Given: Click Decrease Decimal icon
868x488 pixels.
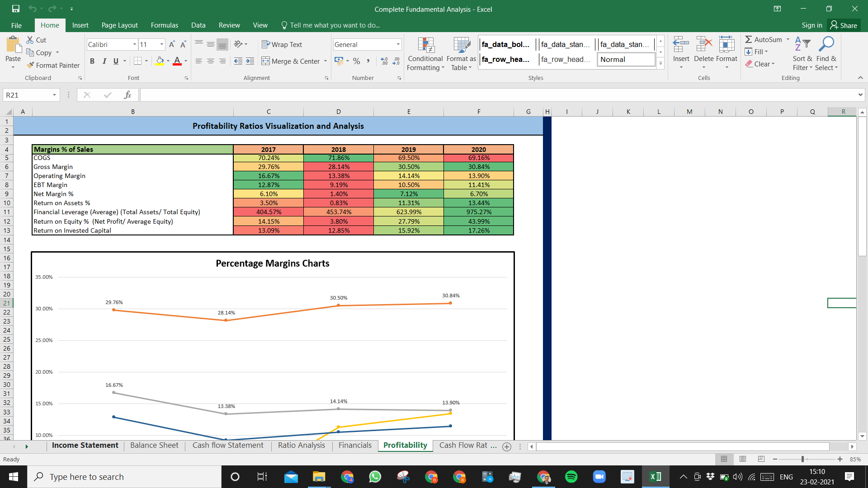Looking at the screenshot, I should click(x=396, y=61).
